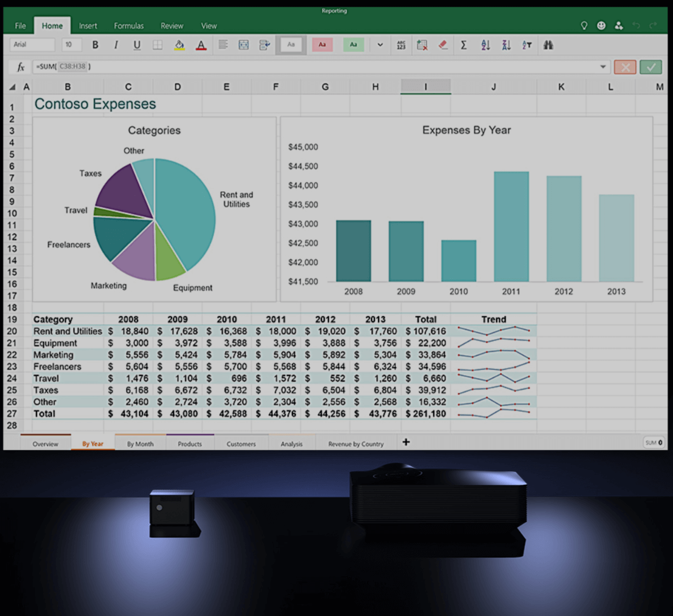Switch to the Home ribbon tab
Viewport: 673px width, 616px height.
(x=52, y=26)
